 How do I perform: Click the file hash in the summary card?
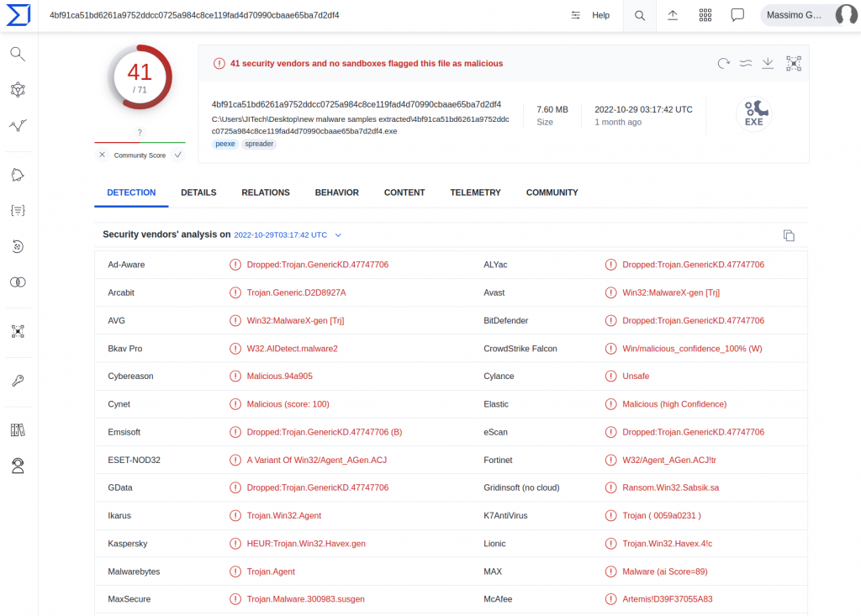pos(357,104)
